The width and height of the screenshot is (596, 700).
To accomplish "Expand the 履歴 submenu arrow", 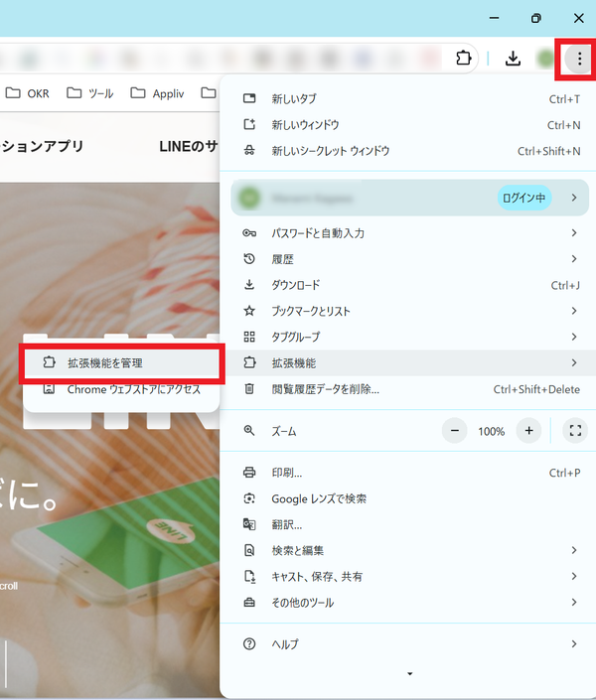I will (574, 259).
